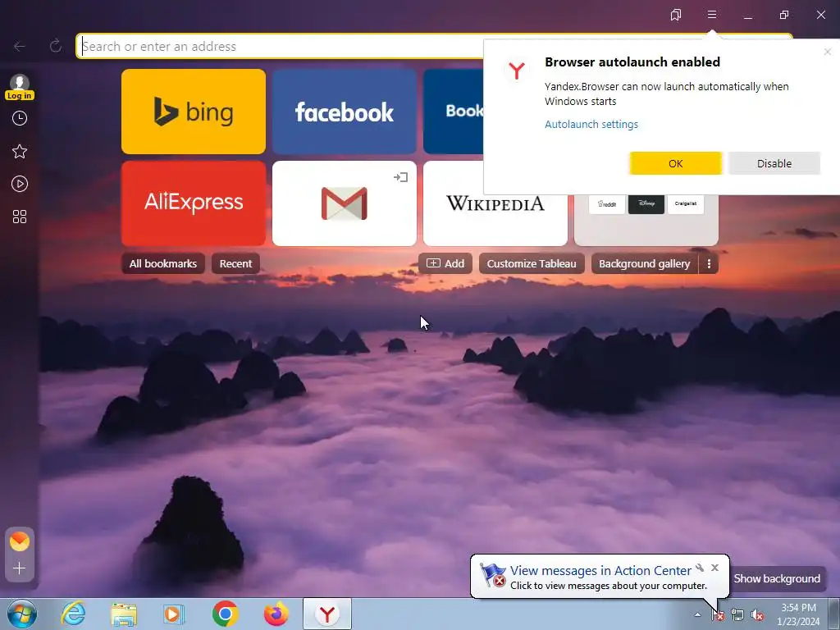This screenshot has width=840, height=630.
Task: Click Disable autolaunch button
Action: pyautogui.click(x=774, y=163)
